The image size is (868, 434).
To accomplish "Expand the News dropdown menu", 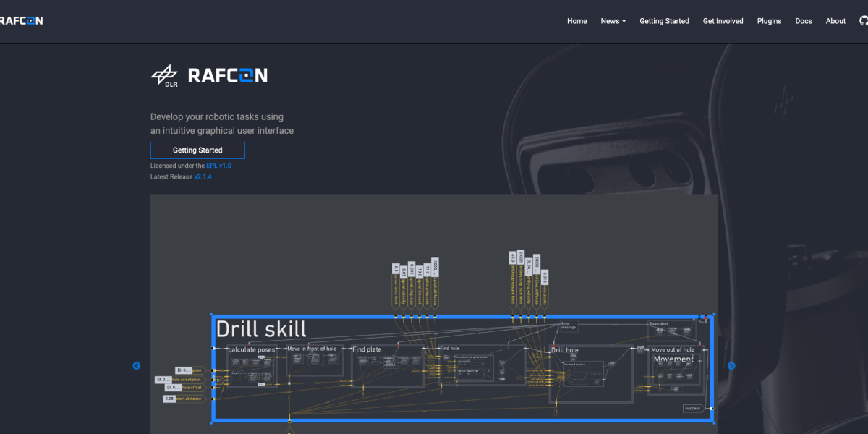I will point(613,21).
